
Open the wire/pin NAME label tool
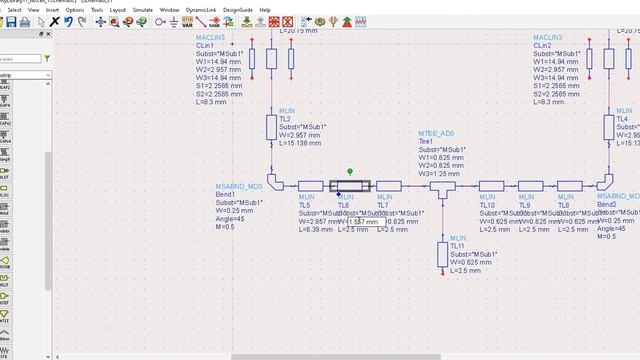(214, 22)
